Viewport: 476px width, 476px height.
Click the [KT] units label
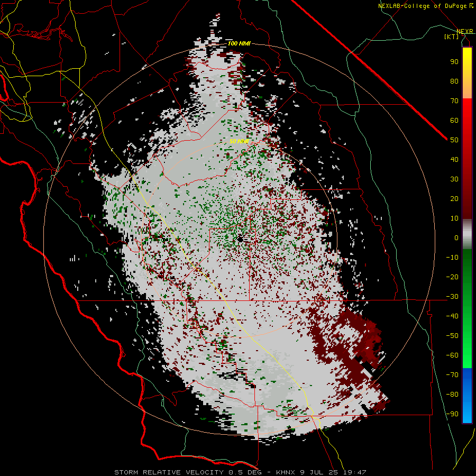click(x=452, y=36)
